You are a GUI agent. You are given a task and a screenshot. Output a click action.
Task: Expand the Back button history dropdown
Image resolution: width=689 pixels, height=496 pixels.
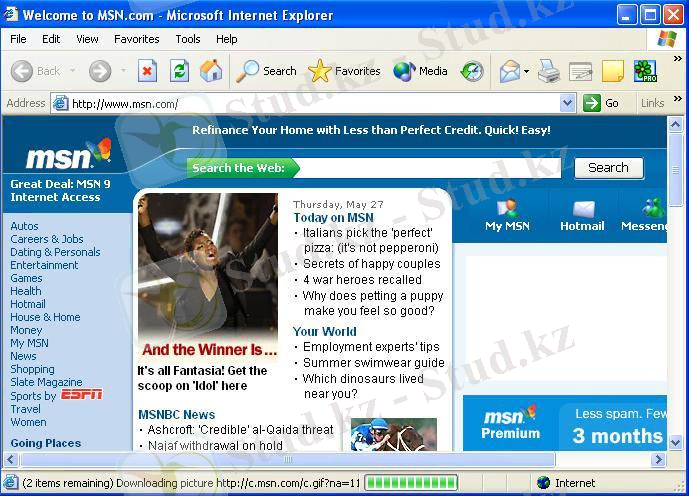(70, 72)
